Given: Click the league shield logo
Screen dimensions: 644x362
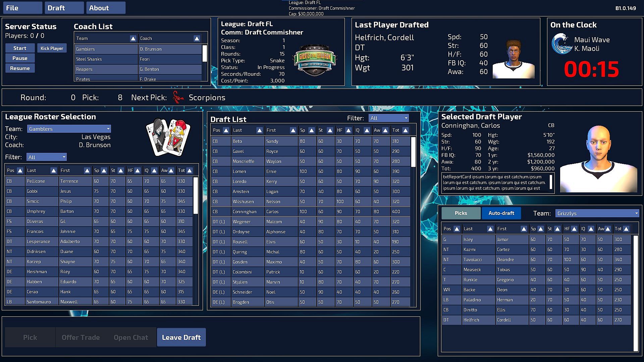Looking at the screenshot, I should pos(314,60).
